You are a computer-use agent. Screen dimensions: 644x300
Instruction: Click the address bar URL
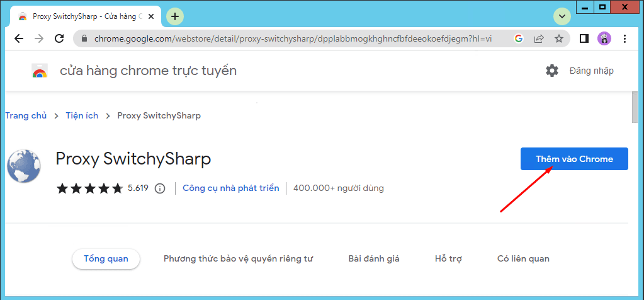(293, 38)
